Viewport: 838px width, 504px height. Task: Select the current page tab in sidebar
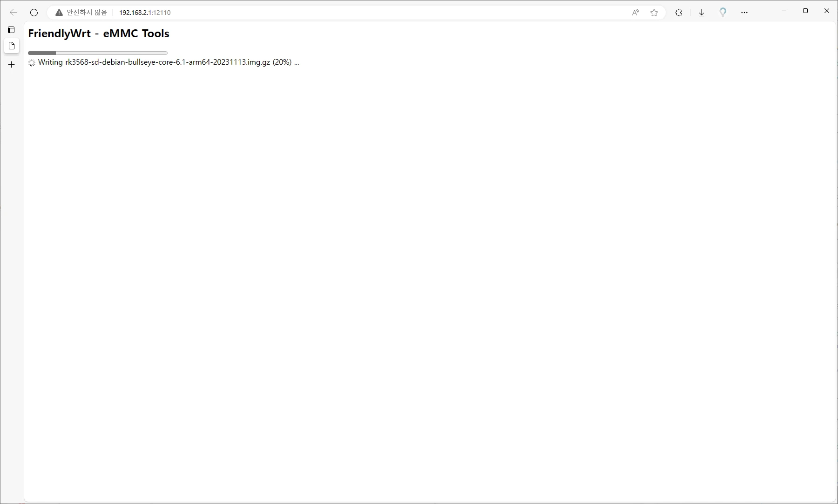pos(12,46)
